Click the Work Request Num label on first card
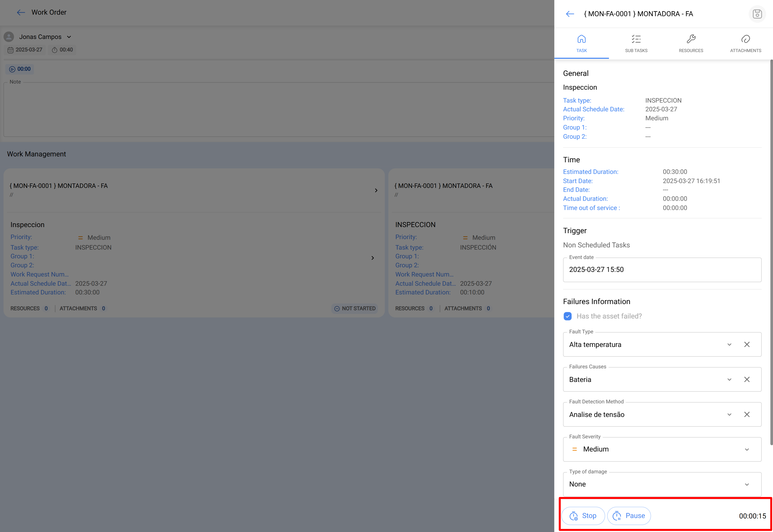 click(x=39, y=275)
